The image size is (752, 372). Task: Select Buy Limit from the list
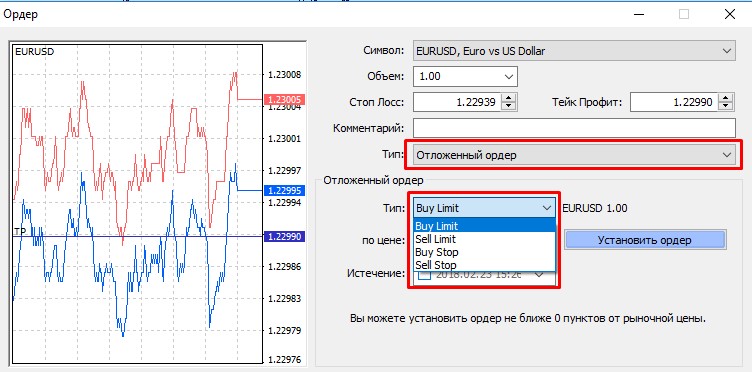click(484, 226)
